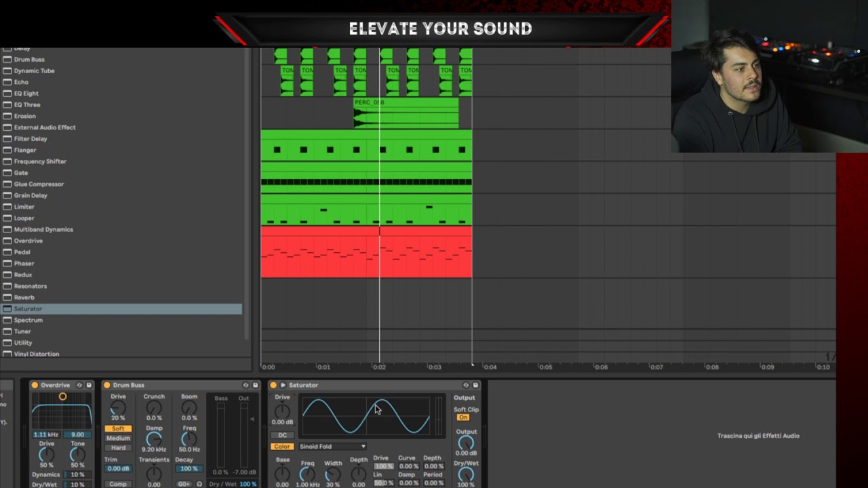Image resolution: width=868 pixels, height=488 pixels.
Task: Select EQ Three in the browser list
Action: tap(121, 105)
